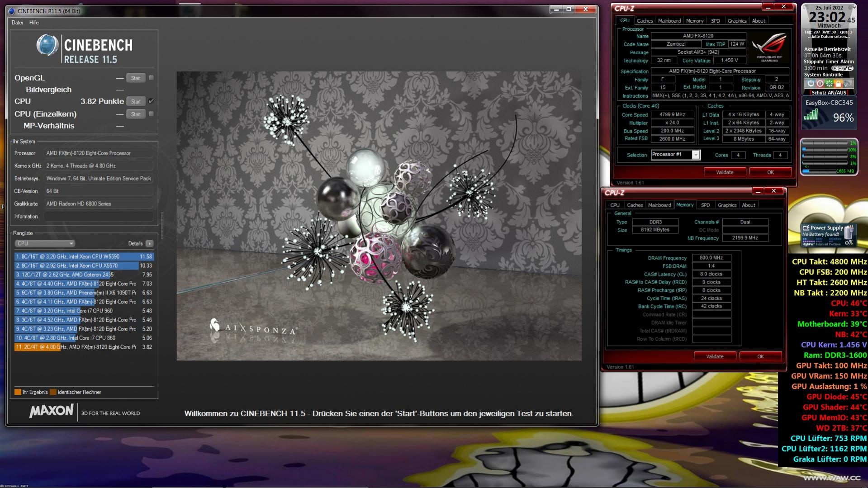Click the AIXSPONZA logo in render view
Screen dimensions: 868x488
tap(253, 327)
